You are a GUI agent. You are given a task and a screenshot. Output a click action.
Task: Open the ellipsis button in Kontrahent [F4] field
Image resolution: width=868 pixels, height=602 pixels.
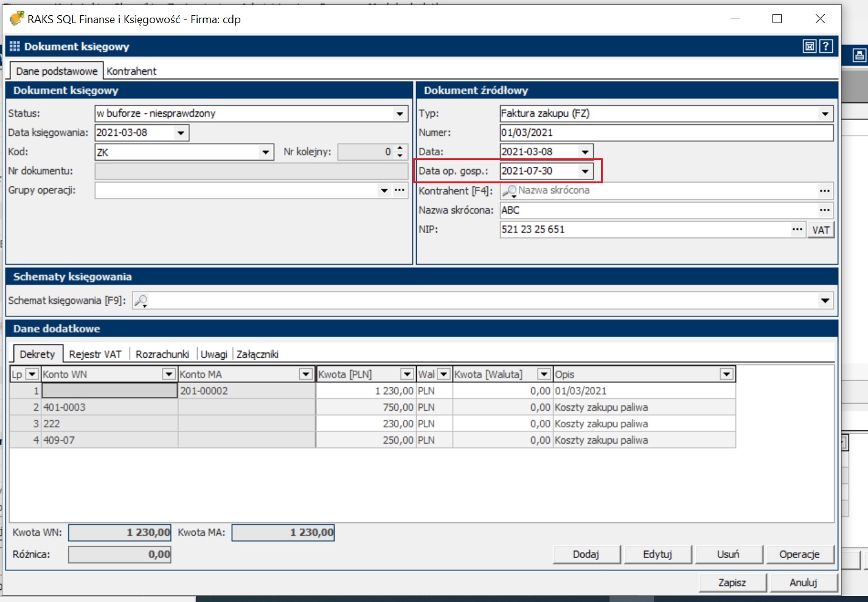(x=824, y=191)
